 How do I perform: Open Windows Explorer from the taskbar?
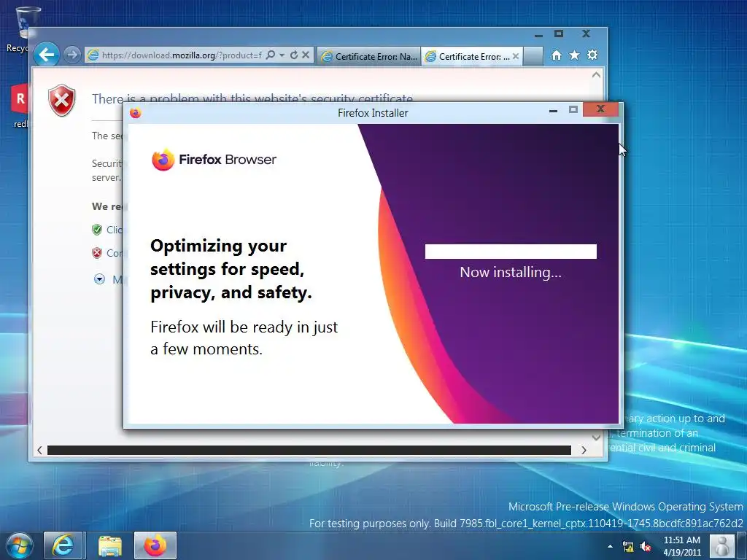[110, 545]
